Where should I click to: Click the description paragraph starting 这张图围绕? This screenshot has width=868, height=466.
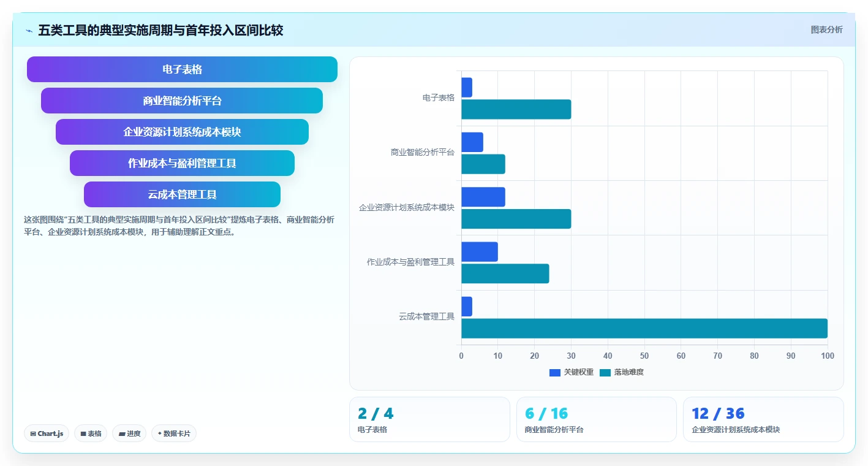click(179, 226)
